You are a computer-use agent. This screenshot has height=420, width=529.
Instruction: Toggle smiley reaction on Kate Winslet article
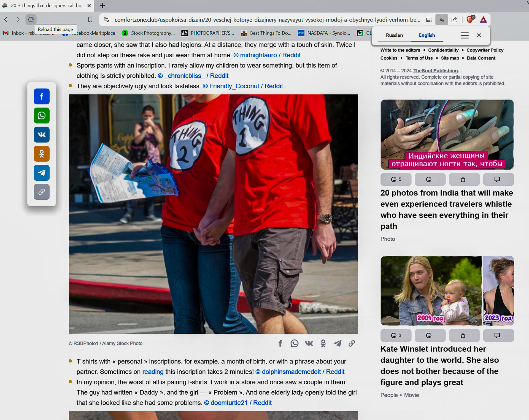click(x=396, y=335)
